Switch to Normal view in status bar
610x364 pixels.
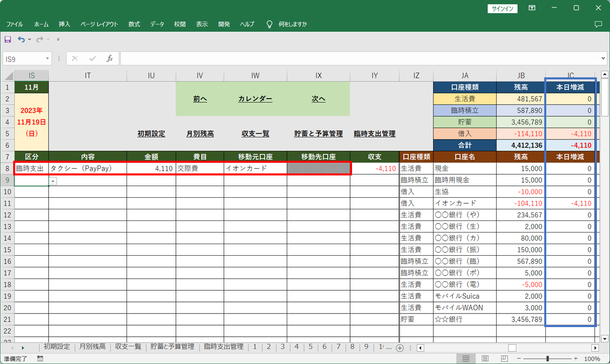point(466,358)
